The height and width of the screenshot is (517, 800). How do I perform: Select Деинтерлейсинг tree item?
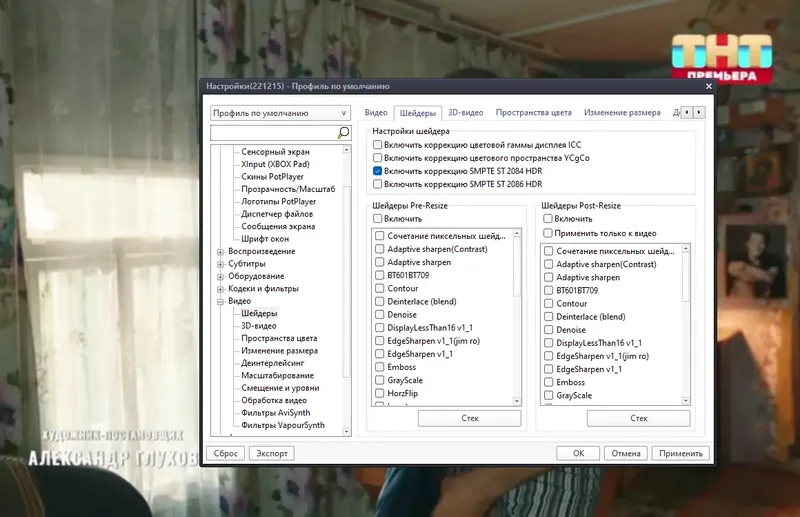click(x=272, y=363)
